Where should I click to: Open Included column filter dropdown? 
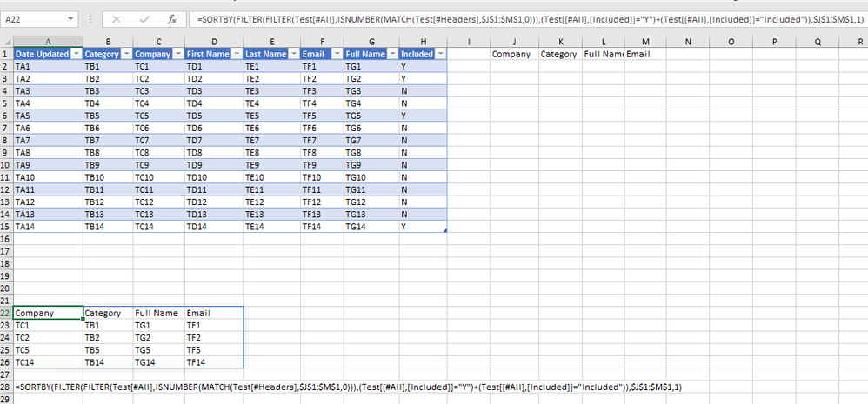click(x=440, y=54)
